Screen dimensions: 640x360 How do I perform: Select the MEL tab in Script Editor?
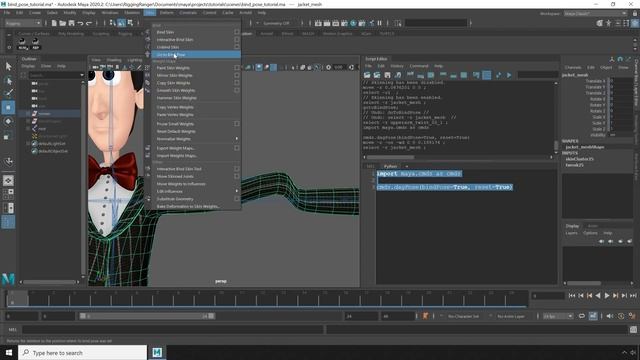pos(370,166)
